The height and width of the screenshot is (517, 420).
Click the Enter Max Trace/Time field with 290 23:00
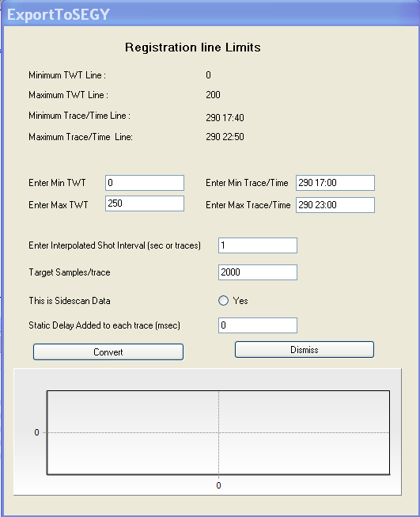[335, 205]
